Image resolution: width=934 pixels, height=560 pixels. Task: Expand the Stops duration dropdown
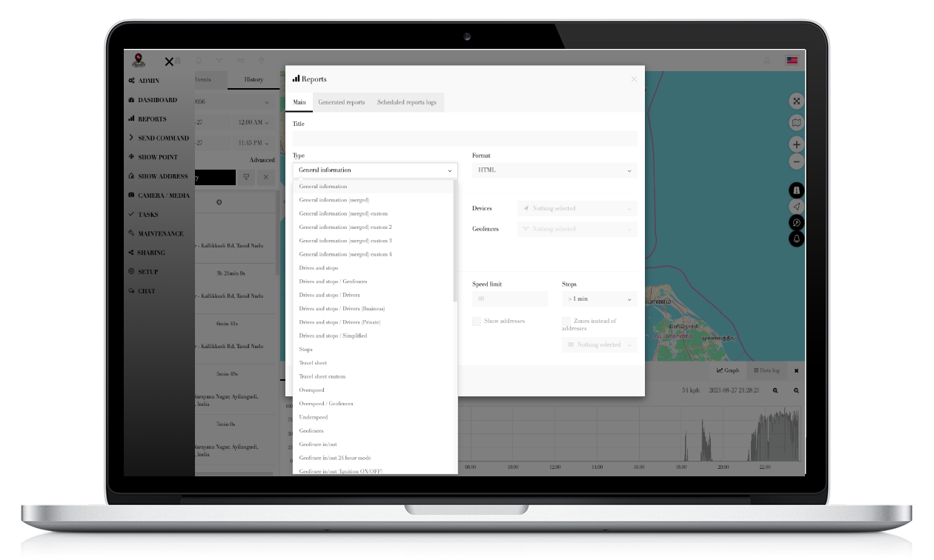pos(599,299)
